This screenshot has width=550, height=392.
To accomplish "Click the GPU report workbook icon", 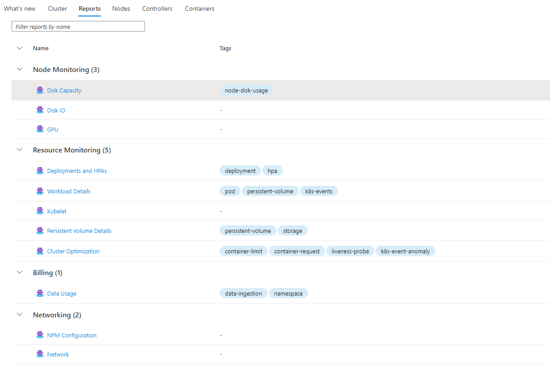I will point(40,129).
